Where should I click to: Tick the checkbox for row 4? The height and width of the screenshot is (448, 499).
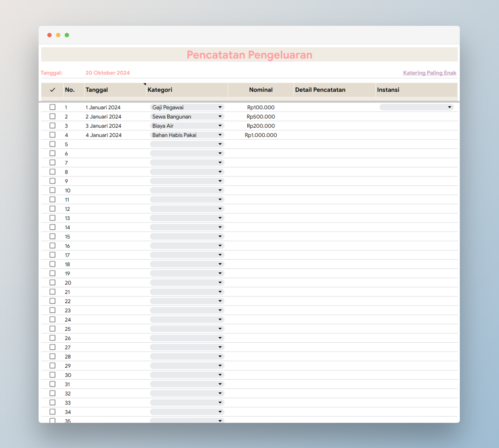tap(52, 135)
